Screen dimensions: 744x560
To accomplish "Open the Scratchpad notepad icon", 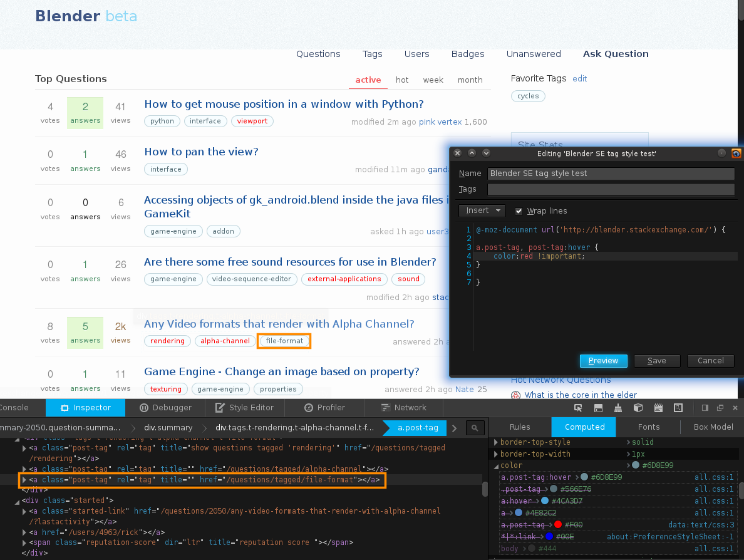I will click(658, 408).
